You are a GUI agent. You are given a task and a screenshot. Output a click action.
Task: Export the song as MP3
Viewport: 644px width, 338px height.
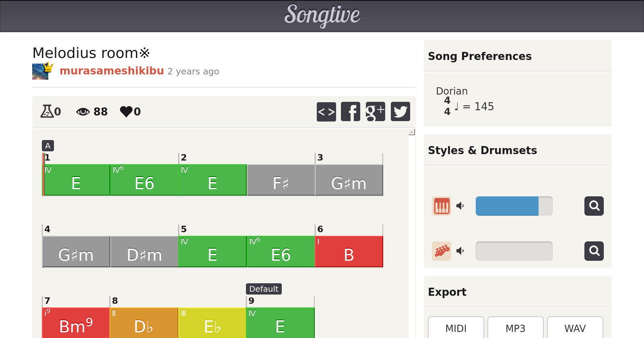pos(515,328)
